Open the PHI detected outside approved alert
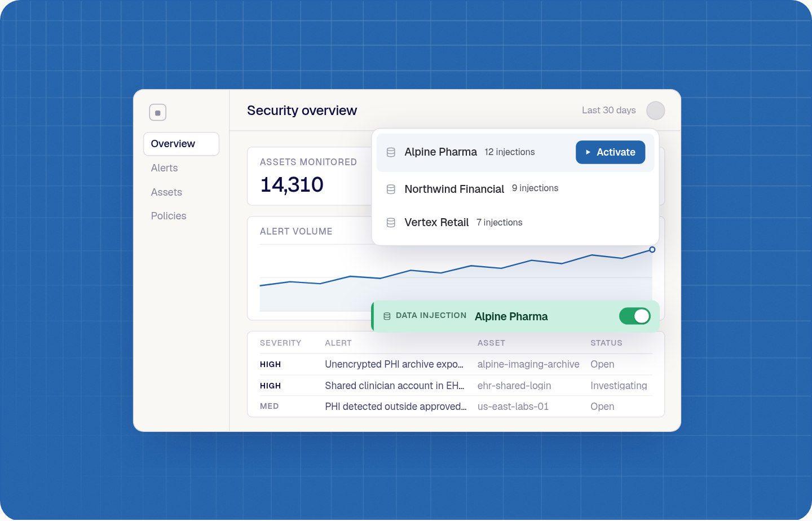Screen dimensions: 812x521 [395, 407]
